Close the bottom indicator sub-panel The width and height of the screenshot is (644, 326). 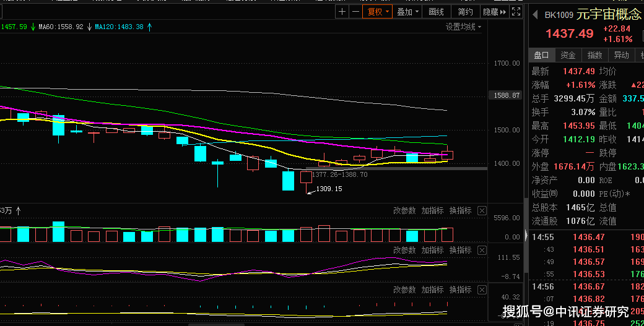(x=482, y=290)
